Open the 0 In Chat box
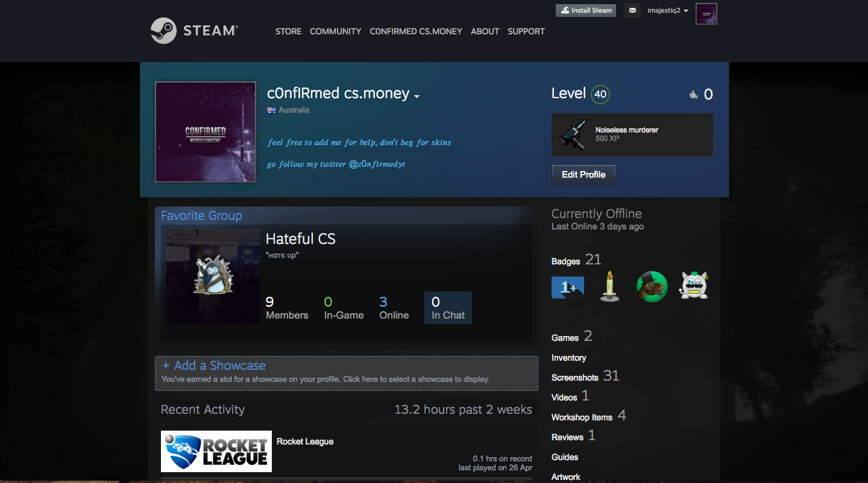 448,308
